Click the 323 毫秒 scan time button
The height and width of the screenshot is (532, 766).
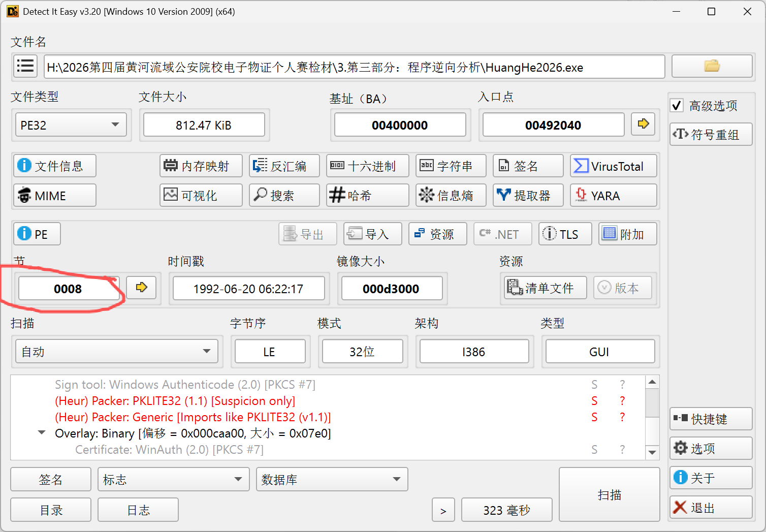pos(507,510)
